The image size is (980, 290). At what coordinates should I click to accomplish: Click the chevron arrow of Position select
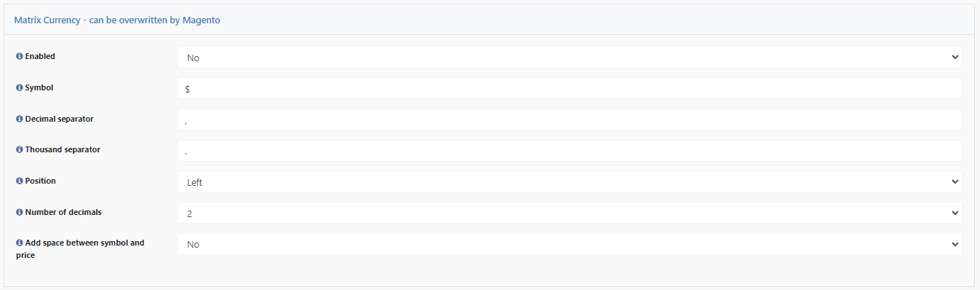[x=955, y=182]
